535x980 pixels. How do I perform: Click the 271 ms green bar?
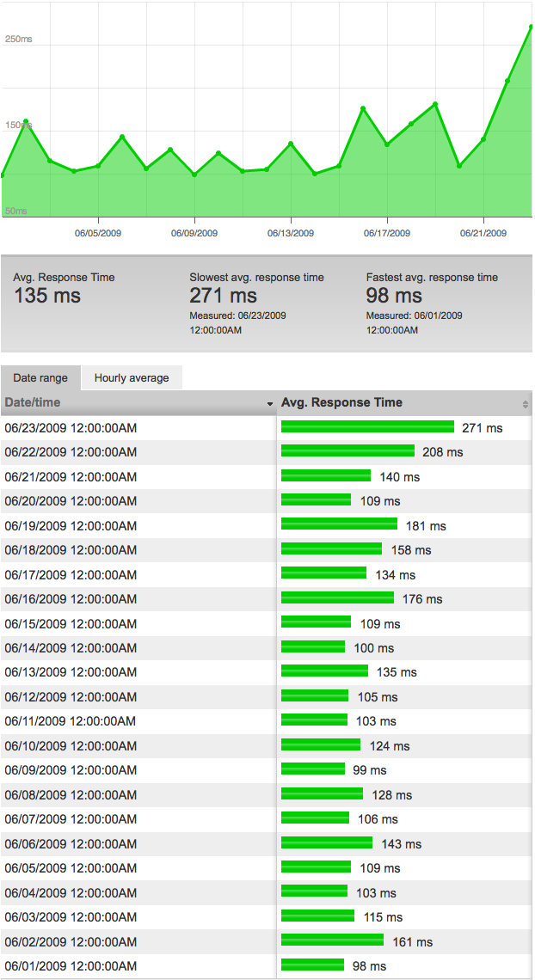point(367,427)
